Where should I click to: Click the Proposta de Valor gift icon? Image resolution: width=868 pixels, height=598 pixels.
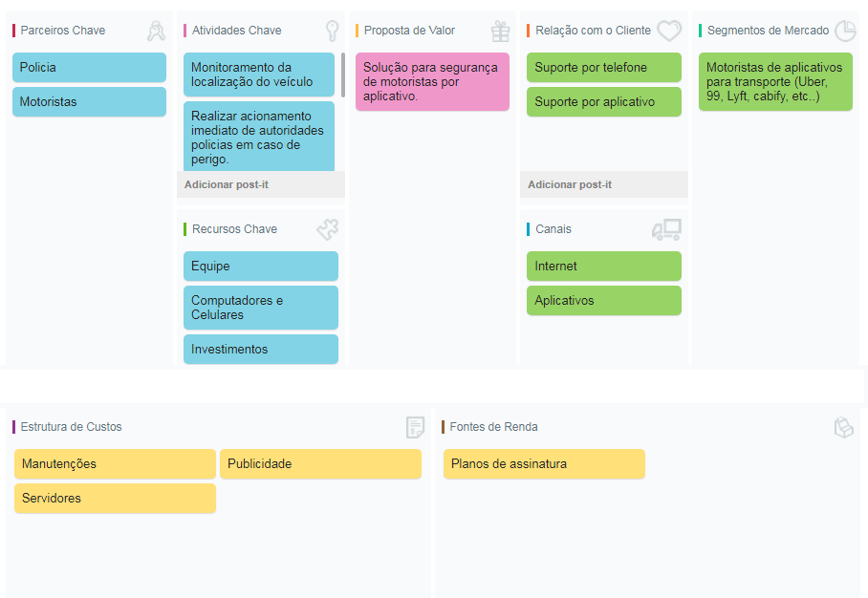501,32
